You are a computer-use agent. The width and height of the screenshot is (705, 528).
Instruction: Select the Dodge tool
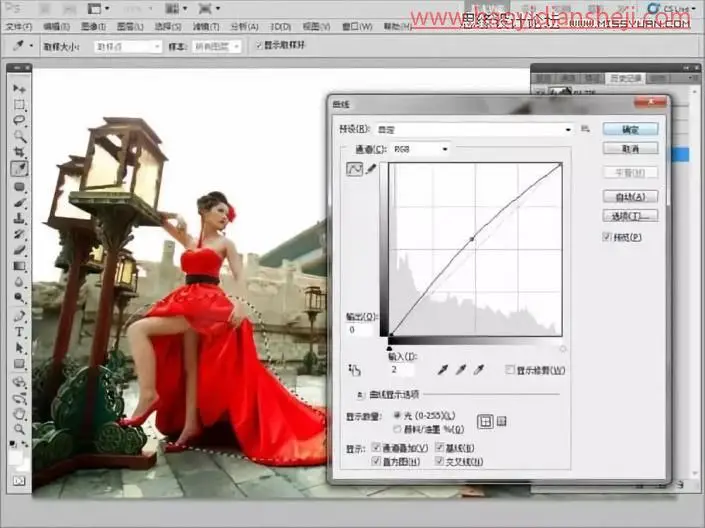pos(19,297)
